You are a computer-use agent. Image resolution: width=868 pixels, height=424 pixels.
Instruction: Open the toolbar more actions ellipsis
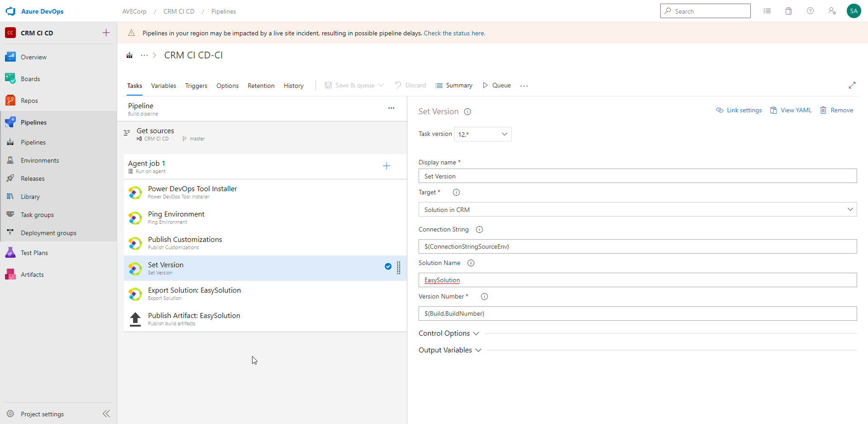coord(524,86)
